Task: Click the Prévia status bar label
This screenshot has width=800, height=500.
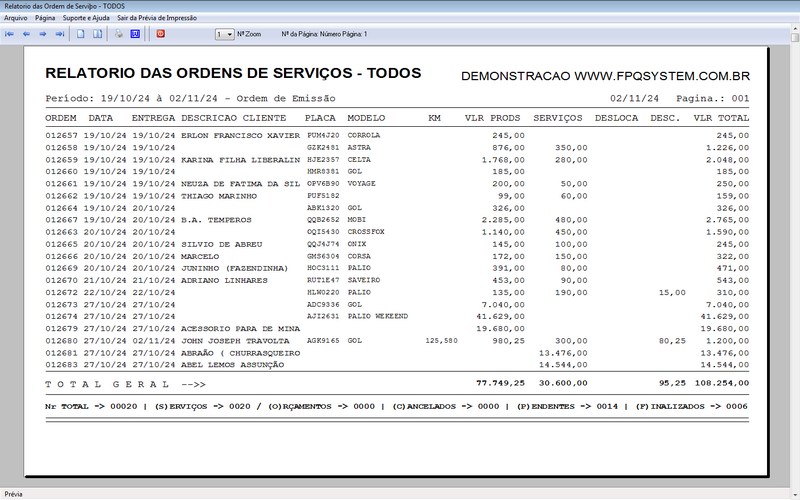Action: [x=14, y=494]
